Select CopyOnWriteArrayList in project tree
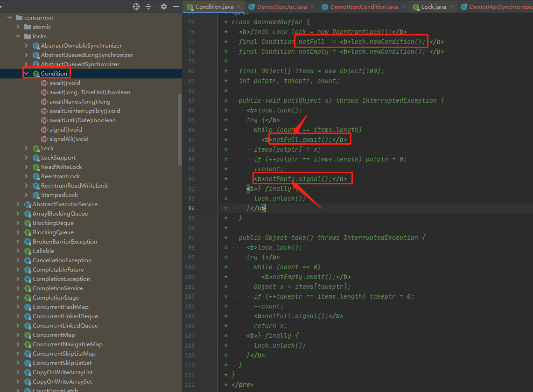533x392 pixels. [62, 372]
